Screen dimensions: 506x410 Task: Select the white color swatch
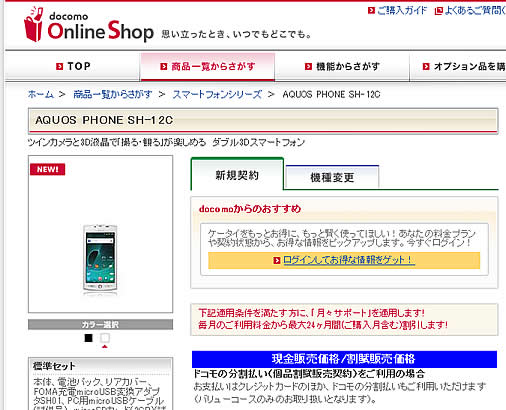point(105,338)
